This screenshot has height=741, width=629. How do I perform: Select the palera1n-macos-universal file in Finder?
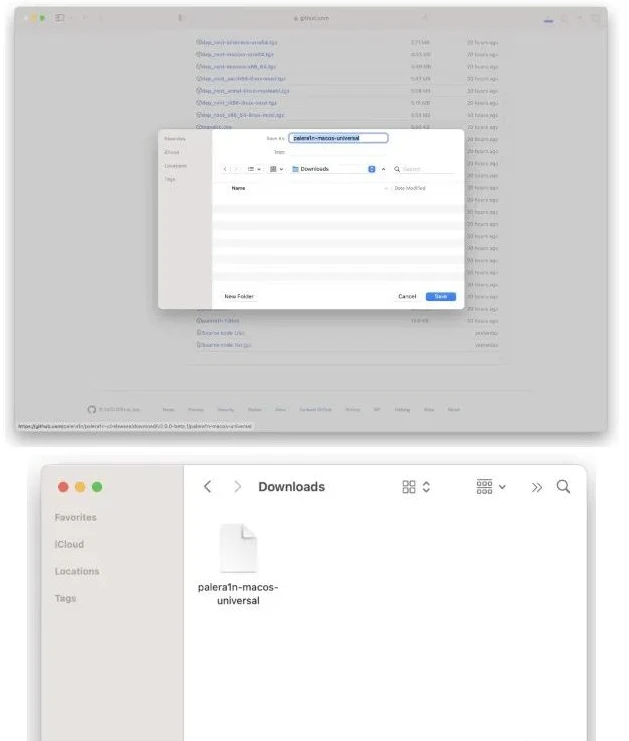(x=238, y=548)
